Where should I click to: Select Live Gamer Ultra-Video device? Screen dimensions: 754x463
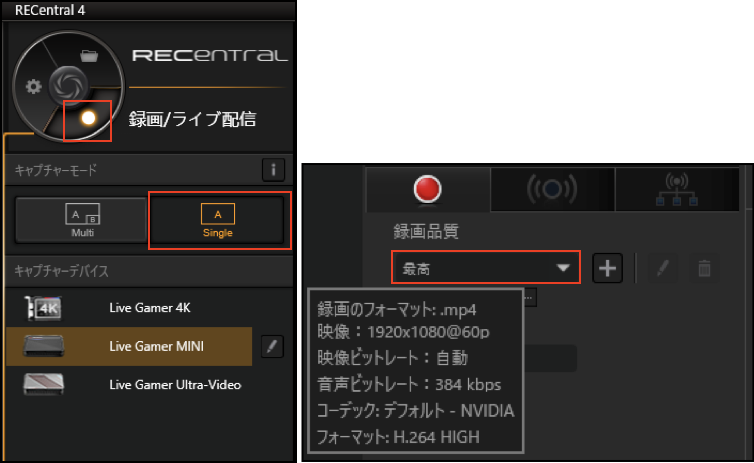[x=129, y=385]
